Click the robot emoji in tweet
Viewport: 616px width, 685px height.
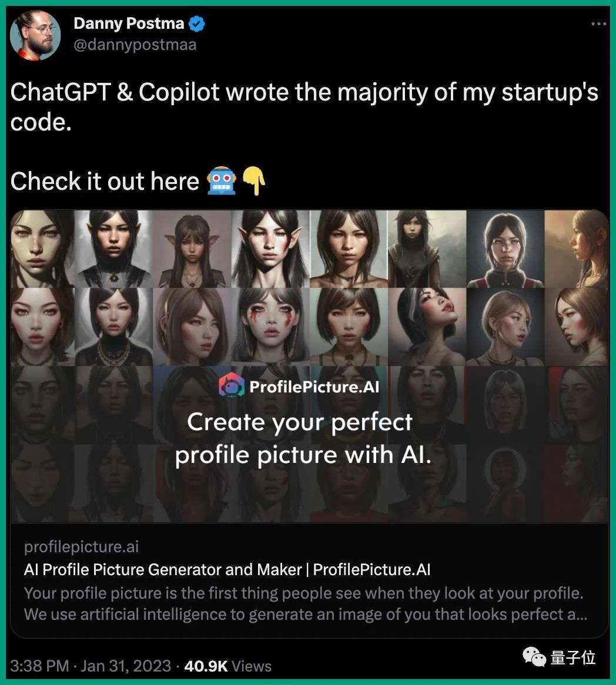(222, 180)
